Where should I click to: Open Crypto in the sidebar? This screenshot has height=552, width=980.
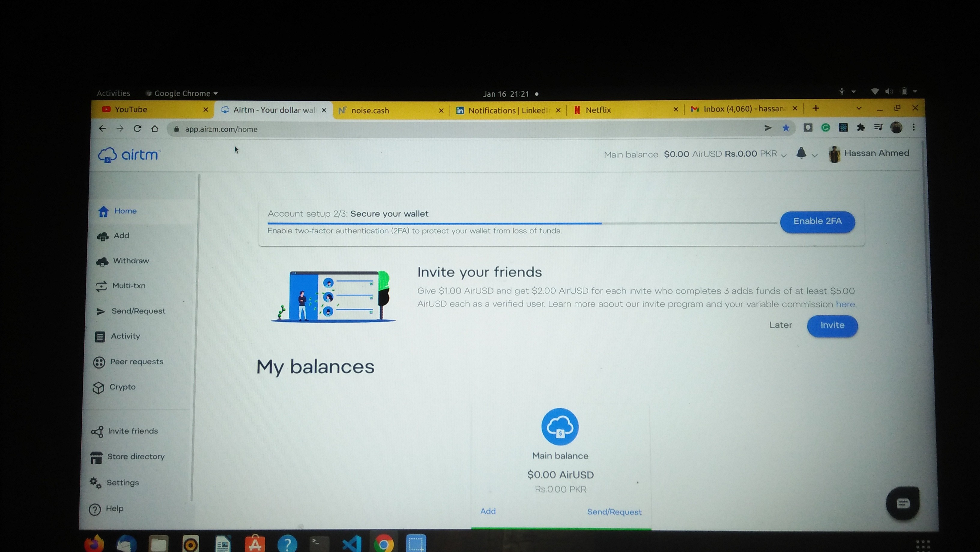coord(114,387)
